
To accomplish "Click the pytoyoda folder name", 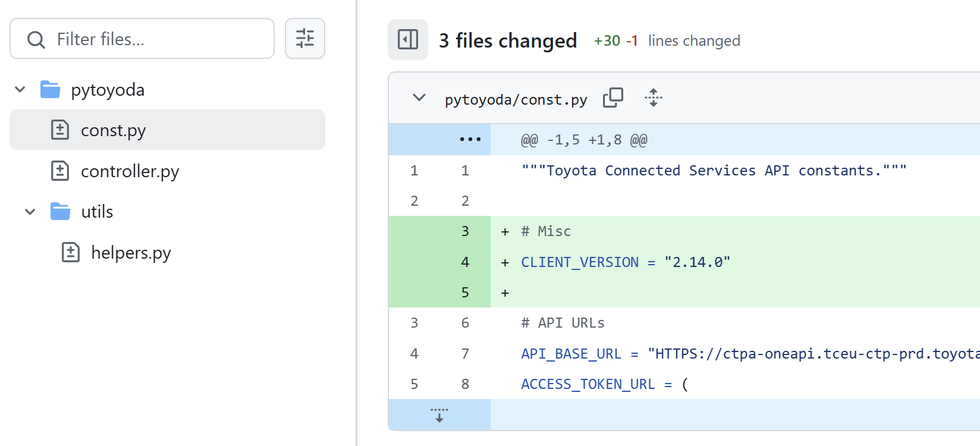I will pos(108,90).
